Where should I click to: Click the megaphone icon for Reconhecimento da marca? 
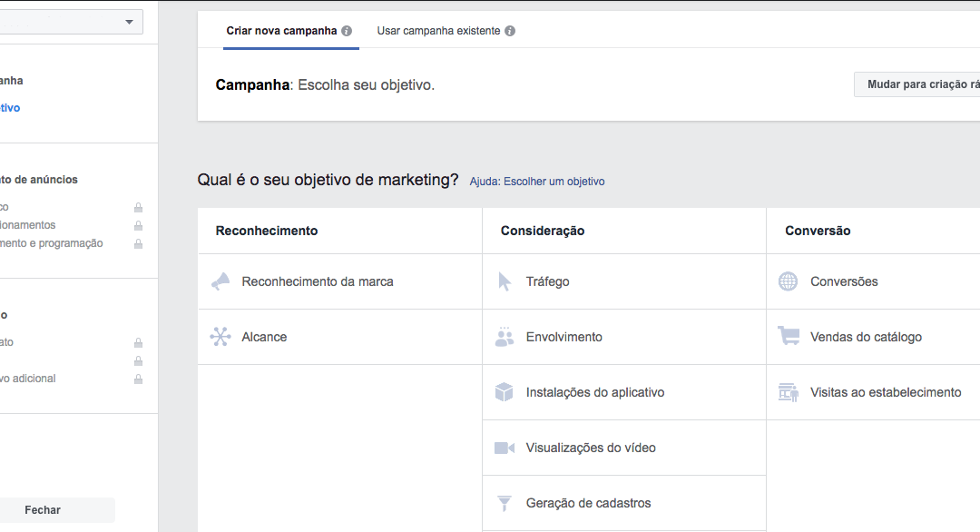click(x=220, y=282)
